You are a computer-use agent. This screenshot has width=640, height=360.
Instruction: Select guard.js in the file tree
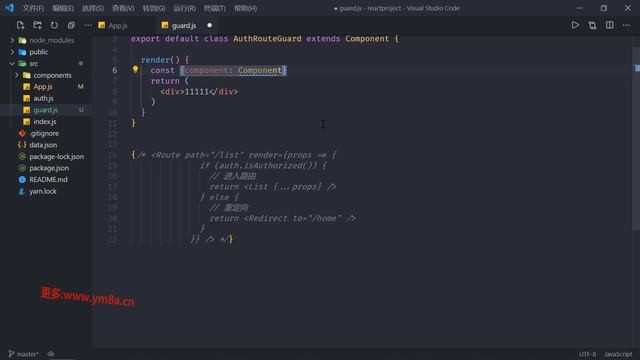[x=47, y=110]
